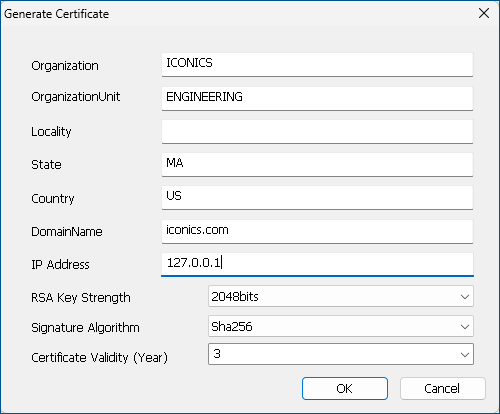Viewport: 500px width, 414px height.
Task: Click the Country label
Action: [53, 199]
